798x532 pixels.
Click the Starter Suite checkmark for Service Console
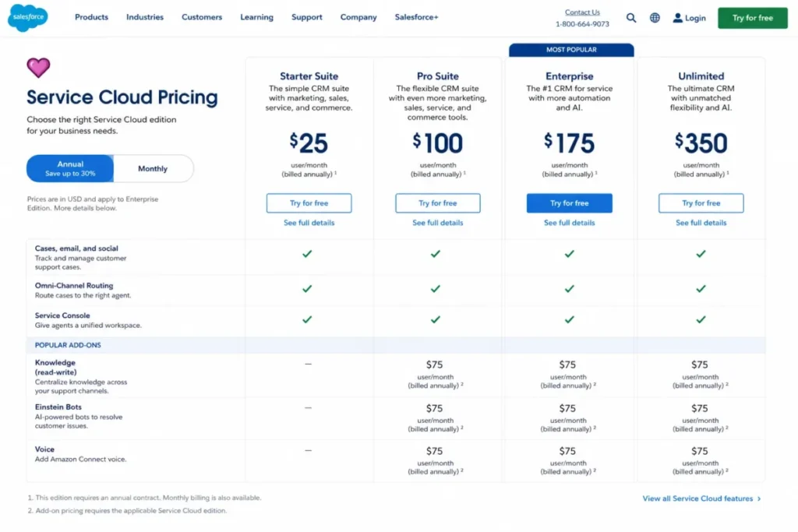(x=307, y=319)
